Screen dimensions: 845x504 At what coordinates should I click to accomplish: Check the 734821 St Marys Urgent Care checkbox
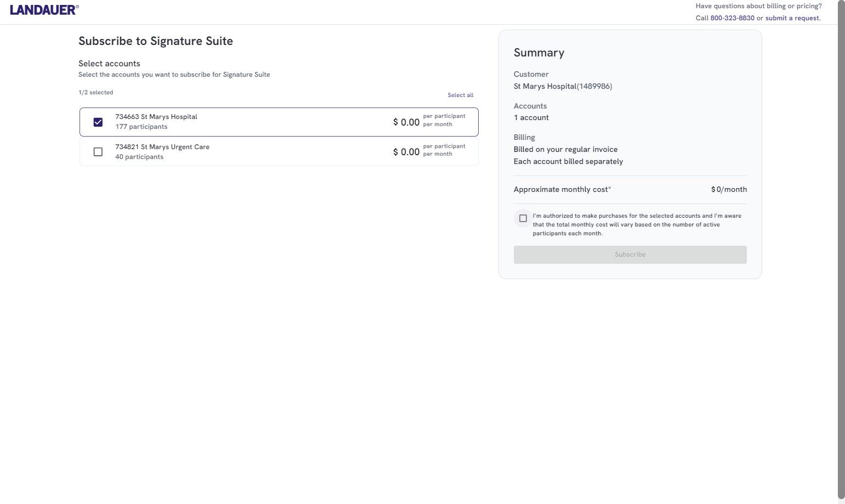(98, 152)
